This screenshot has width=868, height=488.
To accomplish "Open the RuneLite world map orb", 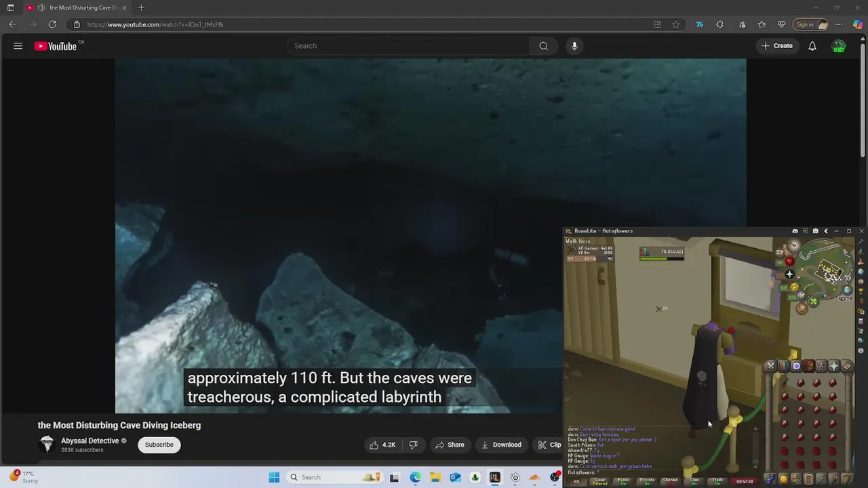I will click(848, 290).
